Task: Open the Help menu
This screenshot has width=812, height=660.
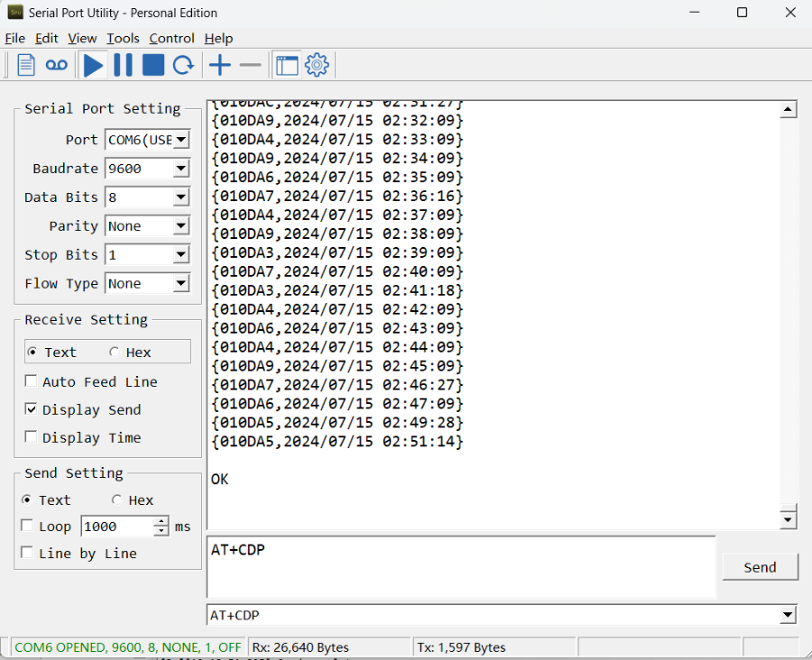Action: coord(218,38)
